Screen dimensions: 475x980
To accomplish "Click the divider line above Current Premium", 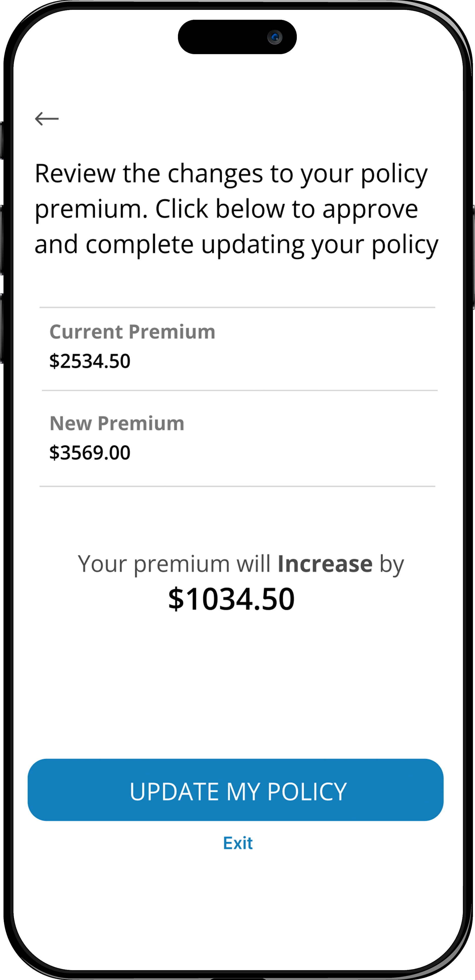I will (x=237, y=307).
